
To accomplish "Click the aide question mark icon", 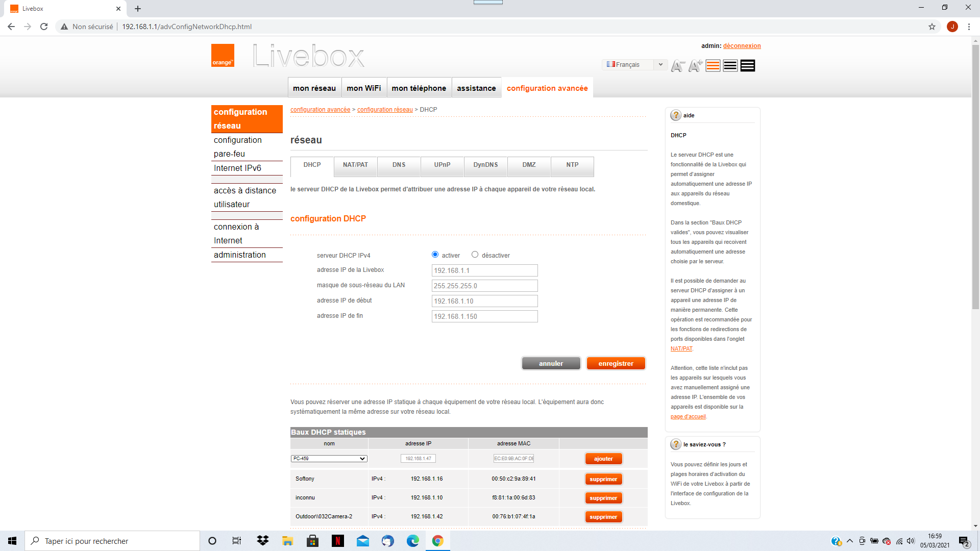I will tap(676, 115).
